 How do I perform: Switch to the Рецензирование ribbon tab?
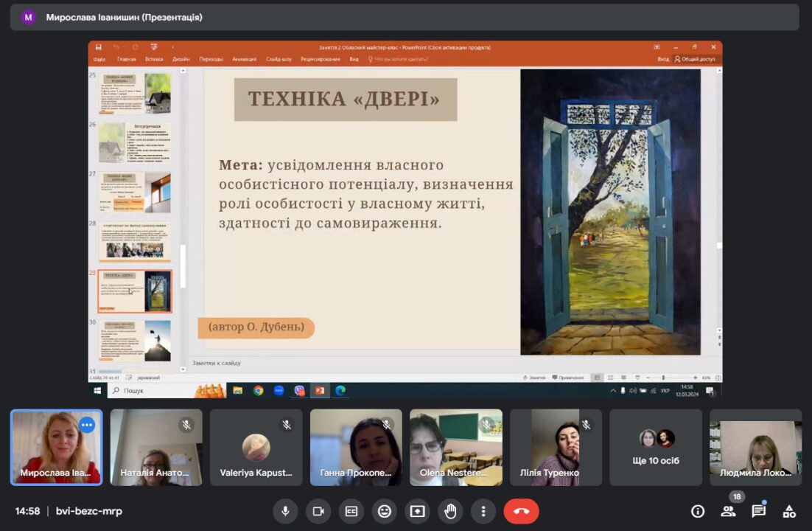tap(321, 59)
